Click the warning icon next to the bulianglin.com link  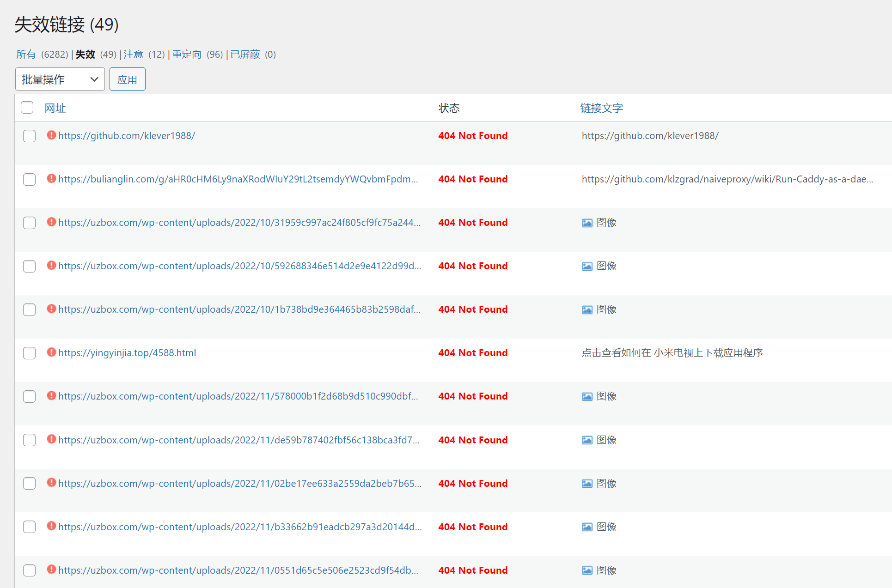point(51,179)
